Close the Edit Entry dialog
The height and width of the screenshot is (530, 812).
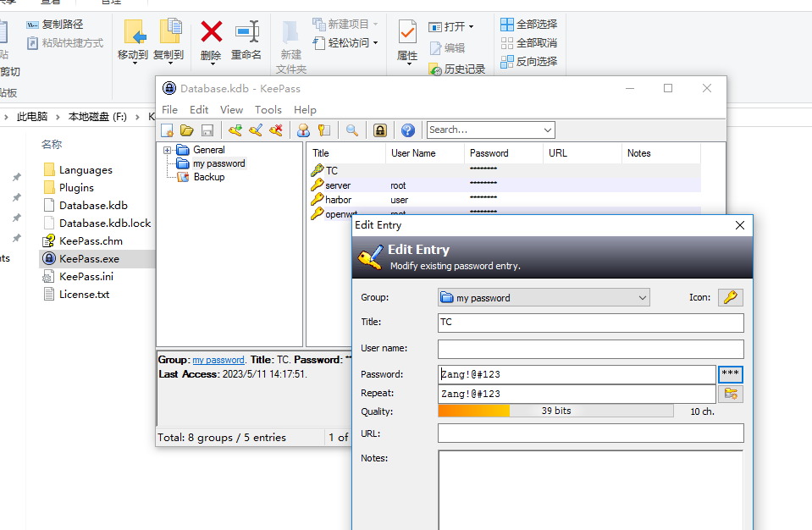(740, 225)
